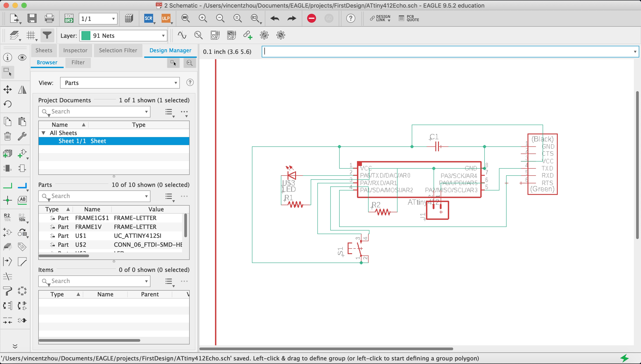The height and width of the screenshot is (364, 641).
Task: Open the Design Link button
Action: [380, 18]
